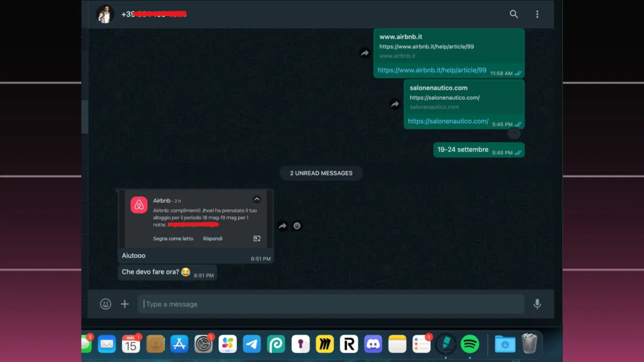Follow the blue https://www.airbnb.it/help/article/99 link
The image size is (644, 362).
[432, 70]
